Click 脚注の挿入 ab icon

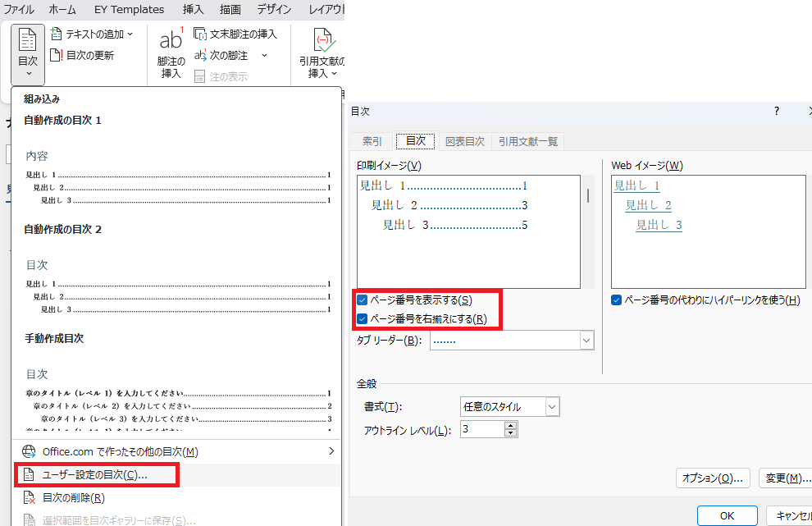tap(171, 39)
